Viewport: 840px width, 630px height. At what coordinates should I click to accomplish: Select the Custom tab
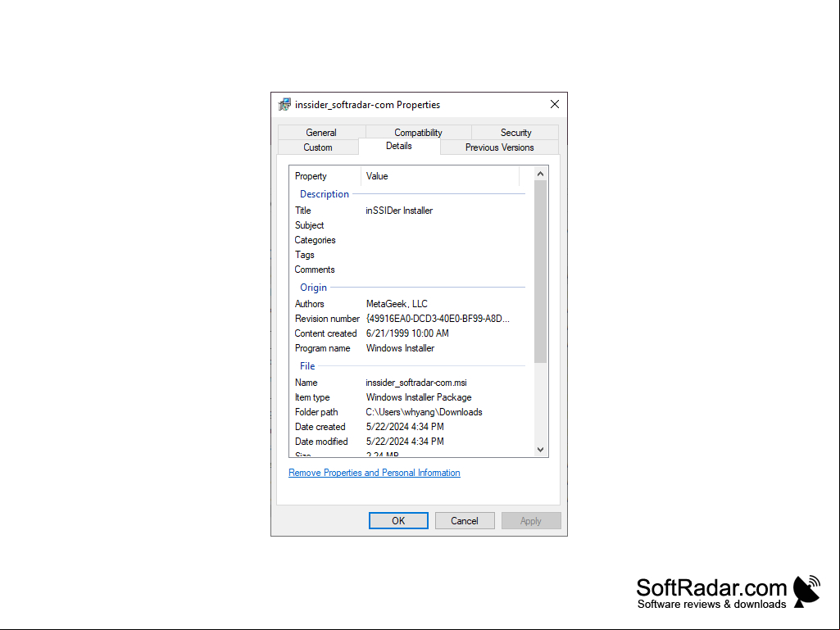(318, 147)
